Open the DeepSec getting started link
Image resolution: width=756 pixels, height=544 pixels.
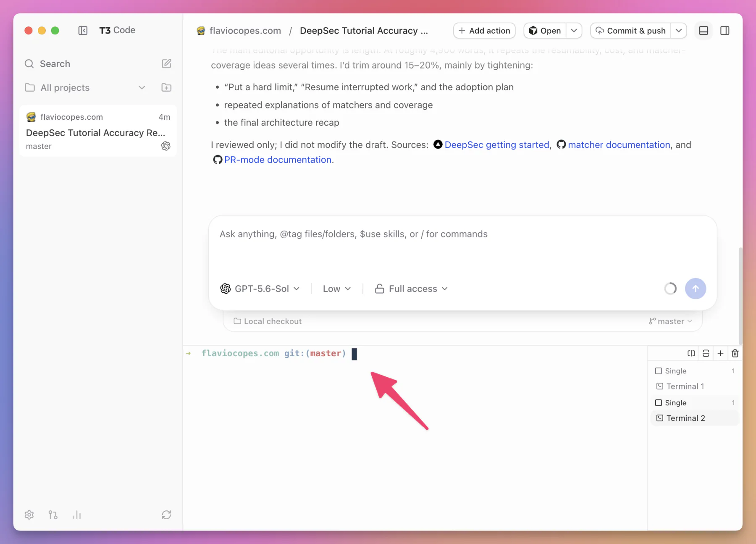497,145
